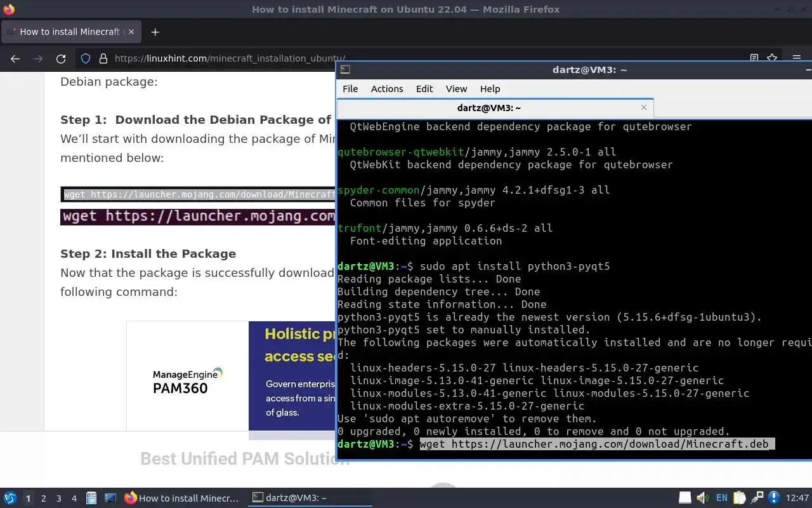Image resolution: width=812 pixels, height=508 pixels.
Task: Click the highlighted wget command code block
Action: [x=198, y=194]
